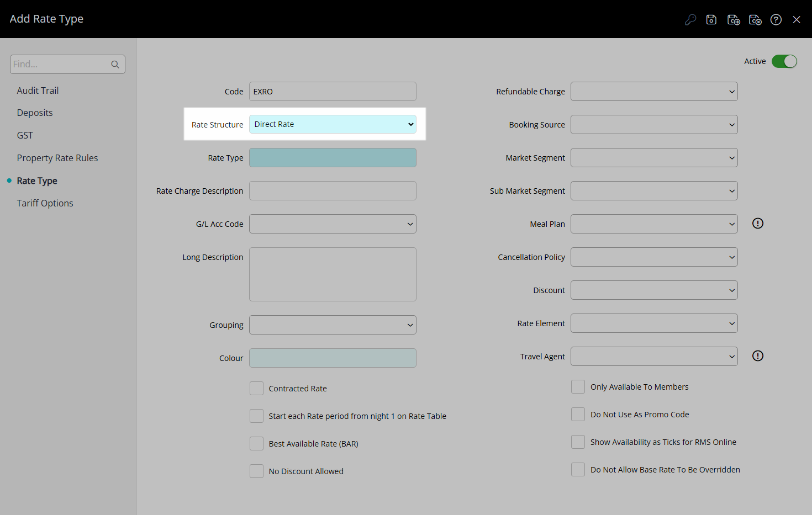Expand the Meal Plan dropdown
Image resolution: width=812 pixels, height=515 pixels.
click(654, 224)
